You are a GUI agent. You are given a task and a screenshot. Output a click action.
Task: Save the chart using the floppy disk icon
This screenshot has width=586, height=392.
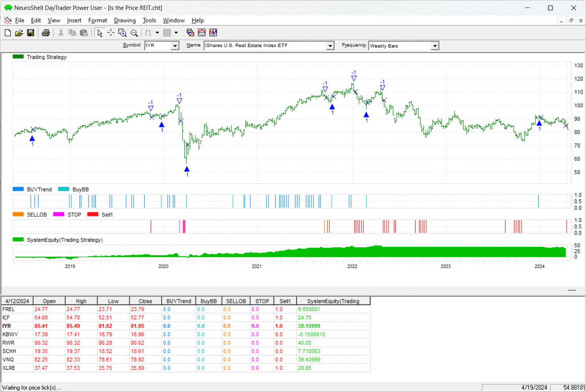pos(30,33)
